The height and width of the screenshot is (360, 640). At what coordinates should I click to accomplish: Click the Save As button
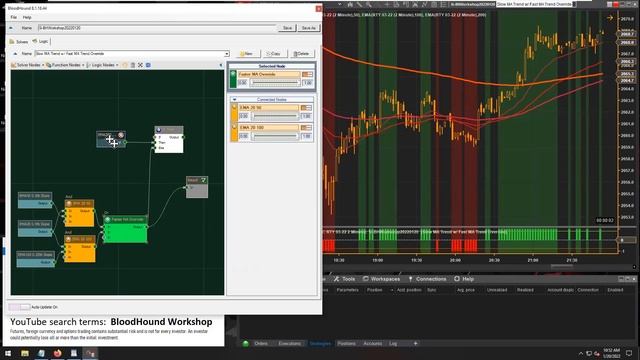click(309, 28)
